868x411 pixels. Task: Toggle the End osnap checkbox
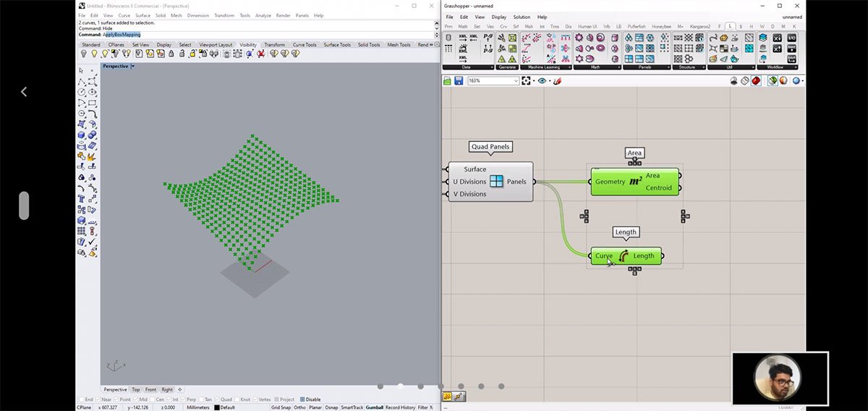82,399
